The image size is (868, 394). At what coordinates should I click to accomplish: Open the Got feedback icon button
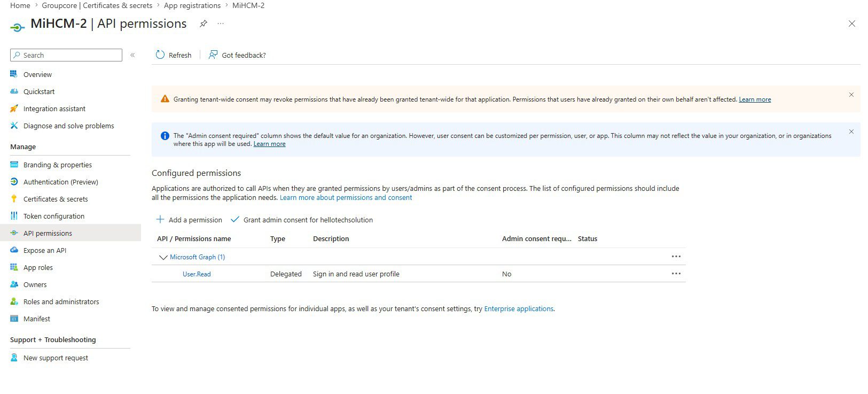[213, 55]
